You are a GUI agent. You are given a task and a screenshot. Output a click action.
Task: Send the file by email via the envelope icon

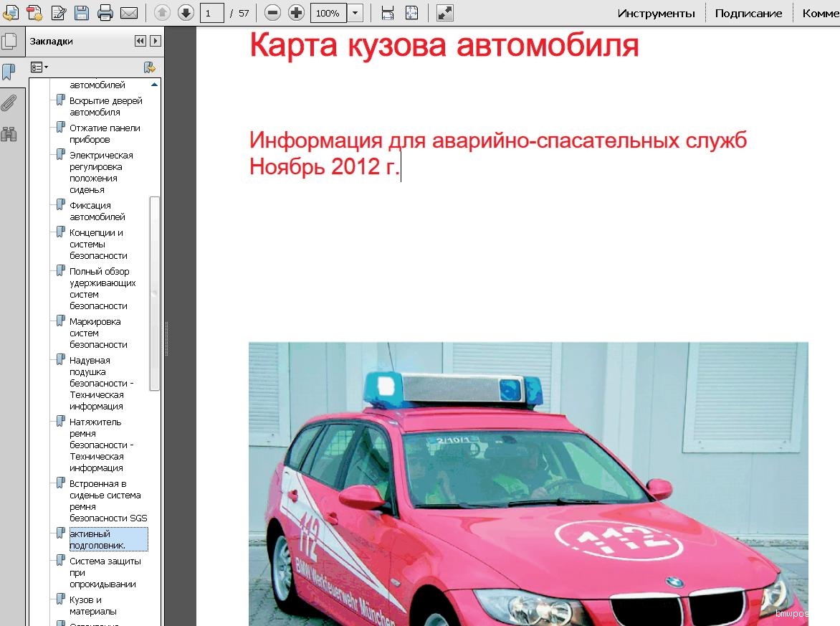coord(129,13)
